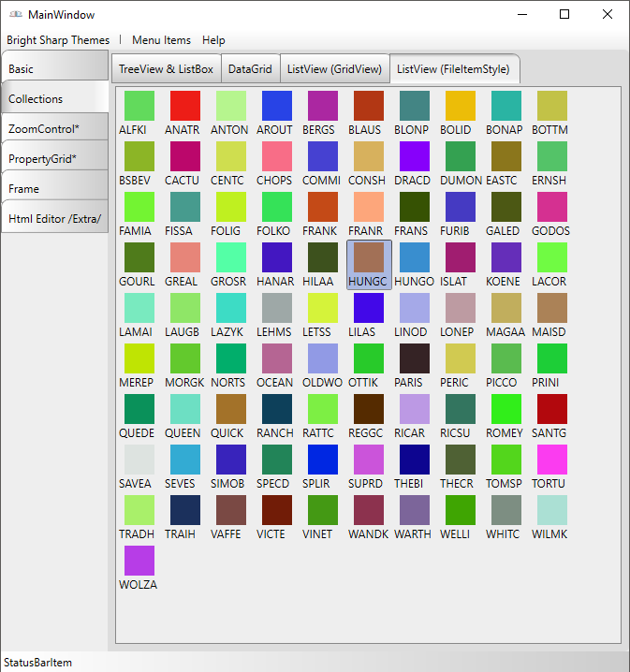
Task: Open the ListView (GridView) tab
Action: click(334, 69)
